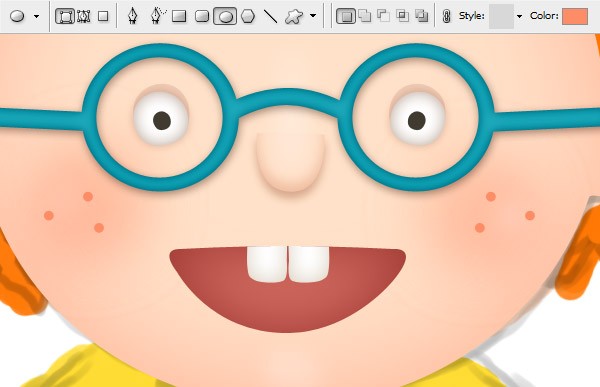Select the Line tool
600x387 pixels.
(271, 16)
